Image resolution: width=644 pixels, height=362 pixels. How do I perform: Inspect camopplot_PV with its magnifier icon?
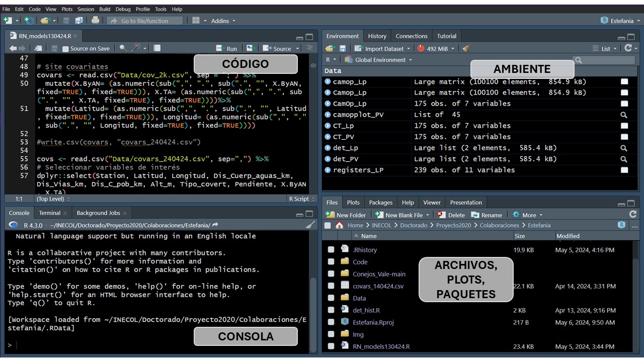coord(624,115)
